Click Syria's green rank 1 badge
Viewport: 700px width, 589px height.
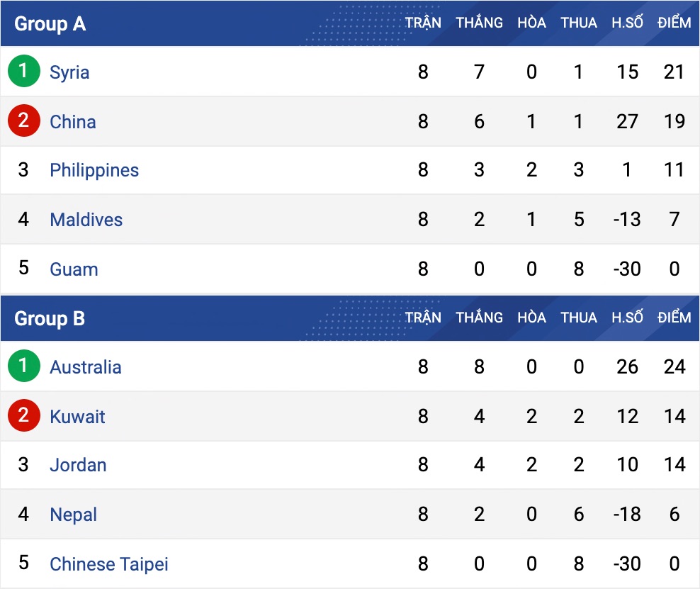click(24, 72)
